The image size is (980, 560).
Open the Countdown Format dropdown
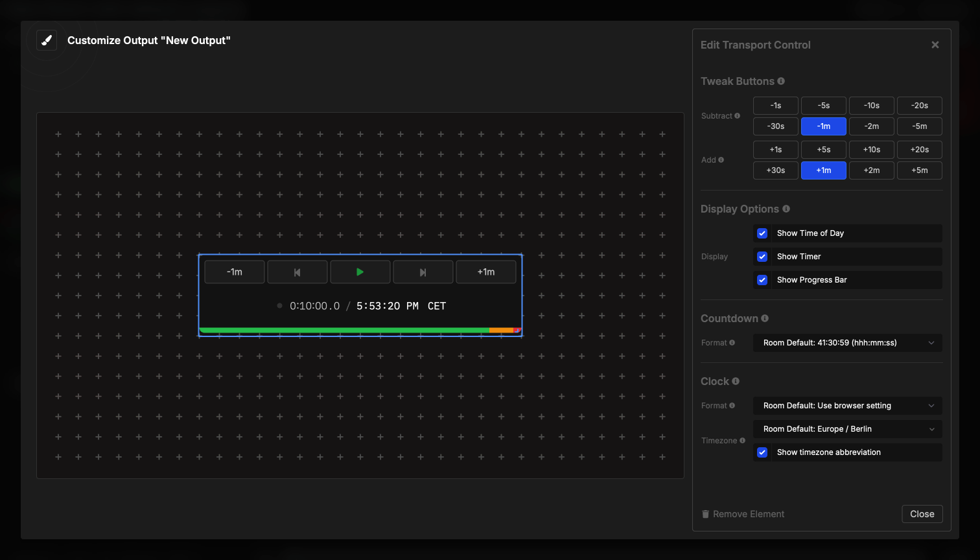tap(847, 342)
